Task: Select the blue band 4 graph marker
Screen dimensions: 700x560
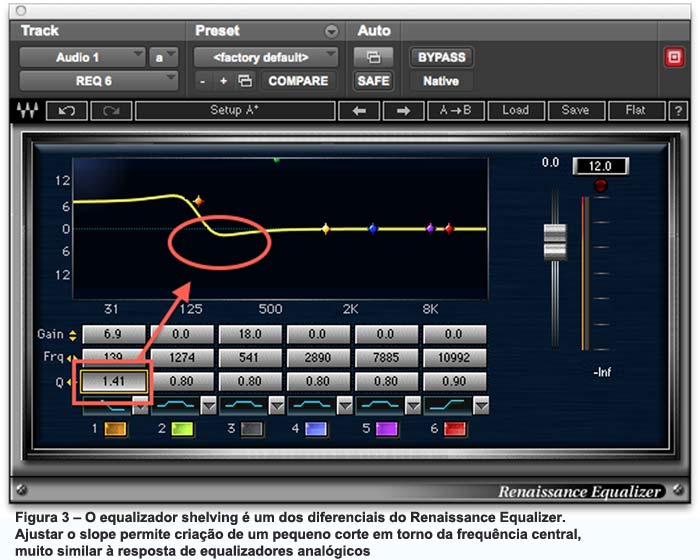Action: point(373,229)
